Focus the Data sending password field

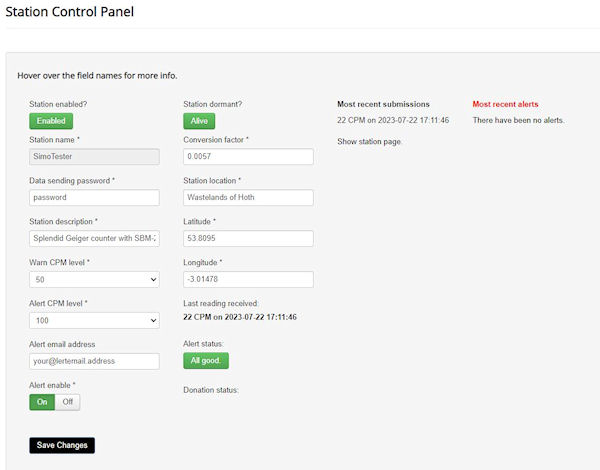click(94, 197)
